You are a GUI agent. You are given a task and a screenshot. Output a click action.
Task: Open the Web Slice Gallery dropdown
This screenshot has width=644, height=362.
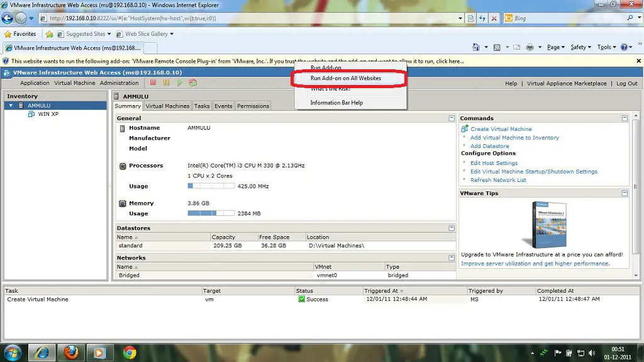pyautogui.click(x=172, y=34)
